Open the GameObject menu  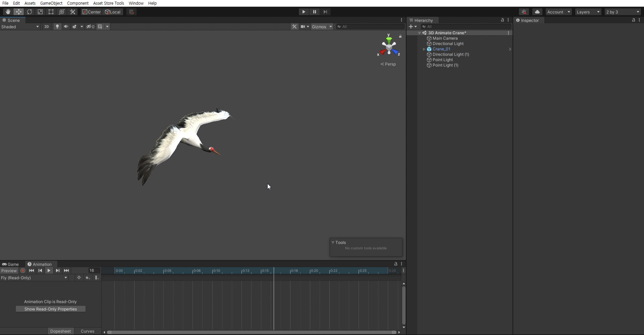coord(51,3)
